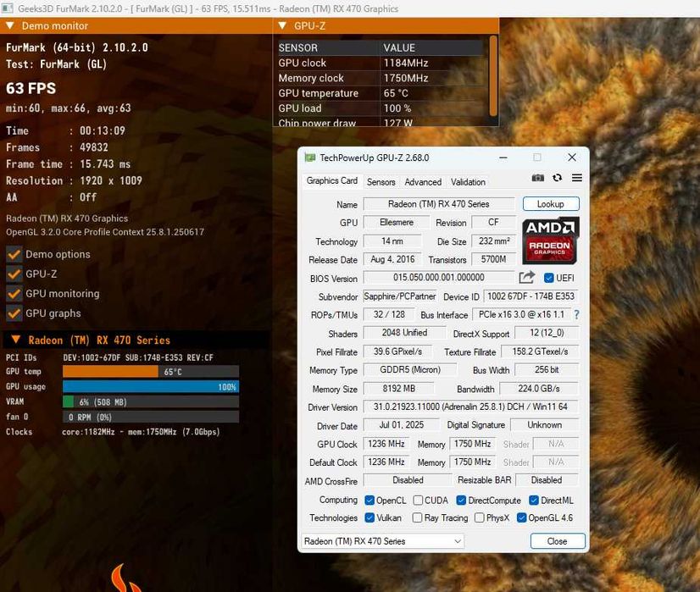This screenshot has height=592, width=700.
Task: Click the GPU-Z refresh icon
Action: 557,178
